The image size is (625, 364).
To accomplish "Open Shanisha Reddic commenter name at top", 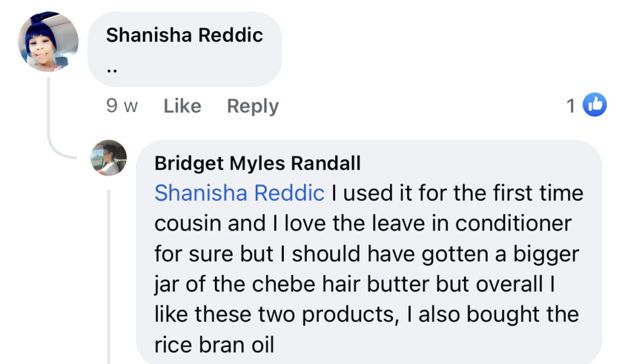I will [184, 35].
